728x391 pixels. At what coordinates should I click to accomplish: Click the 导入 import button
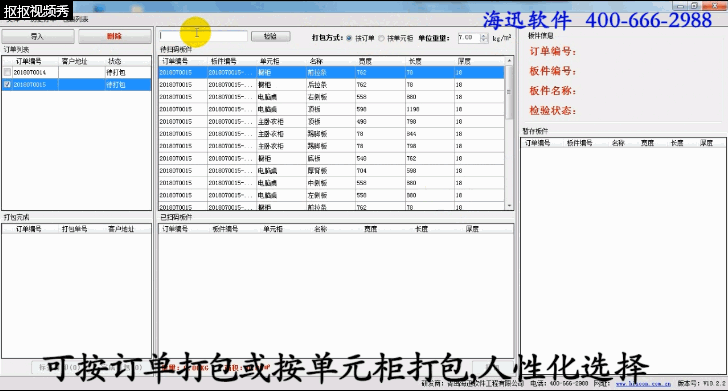(38, 36)
